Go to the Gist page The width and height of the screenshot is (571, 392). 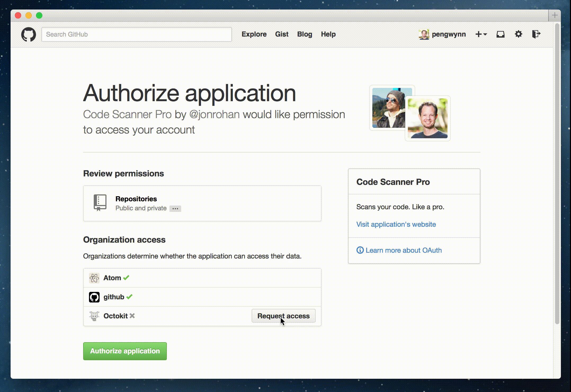282,34
